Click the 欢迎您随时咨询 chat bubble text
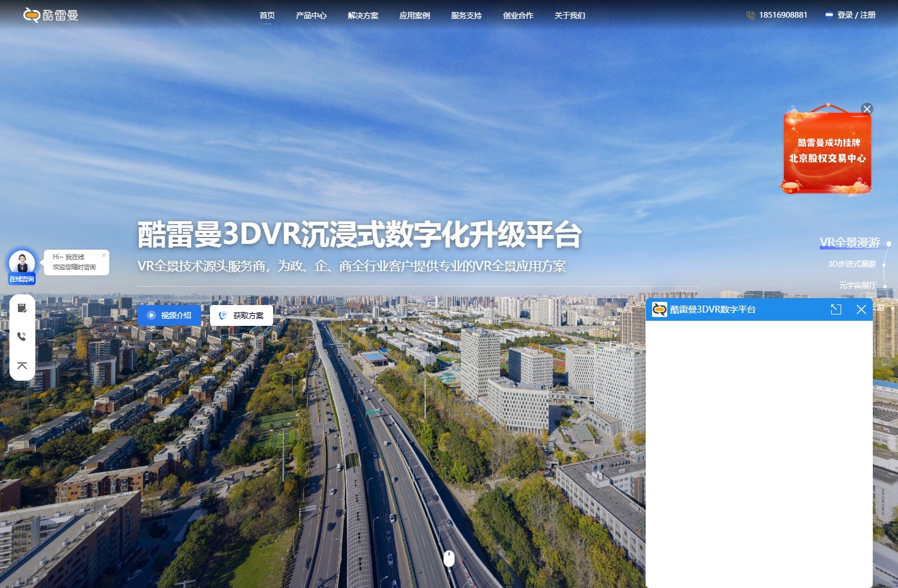Viewport: 898px width, 588px height. coord(74,267)
